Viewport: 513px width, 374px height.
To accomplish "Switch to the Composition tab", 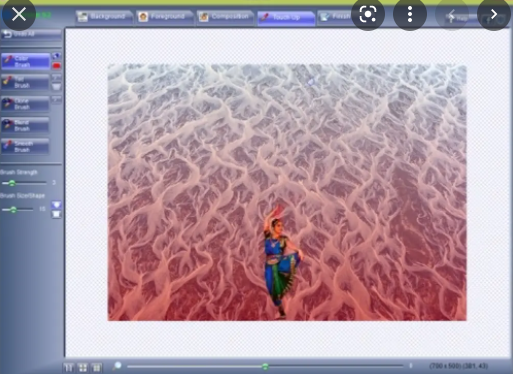I will [x=225, y=17].
